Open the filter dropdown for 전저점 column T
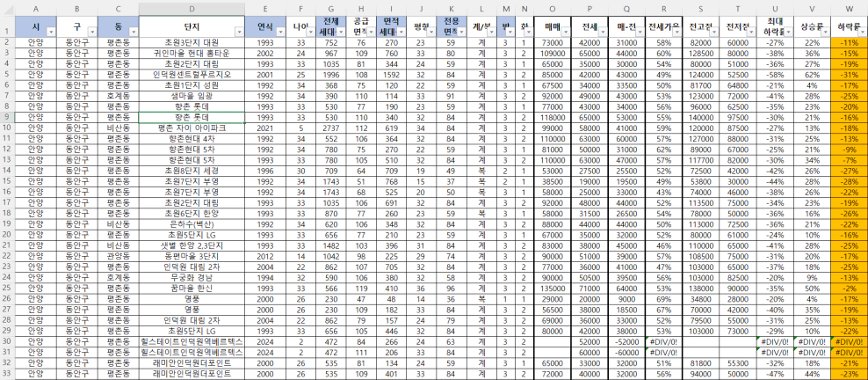Image resolution: width=868 pixels, height=380 pixels. point(750,33)
